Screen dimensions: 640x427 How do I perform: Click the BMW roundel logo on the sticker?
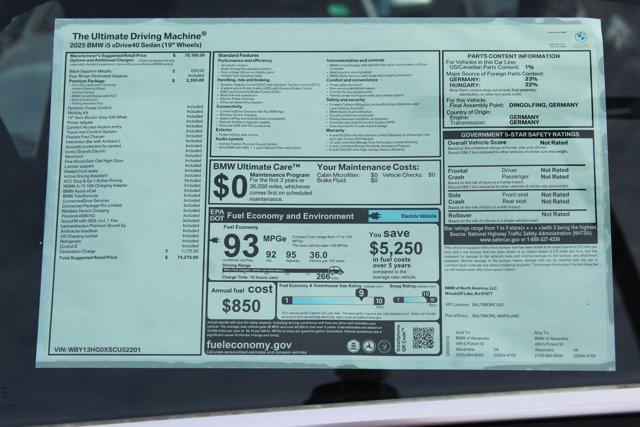coord(582,38)
